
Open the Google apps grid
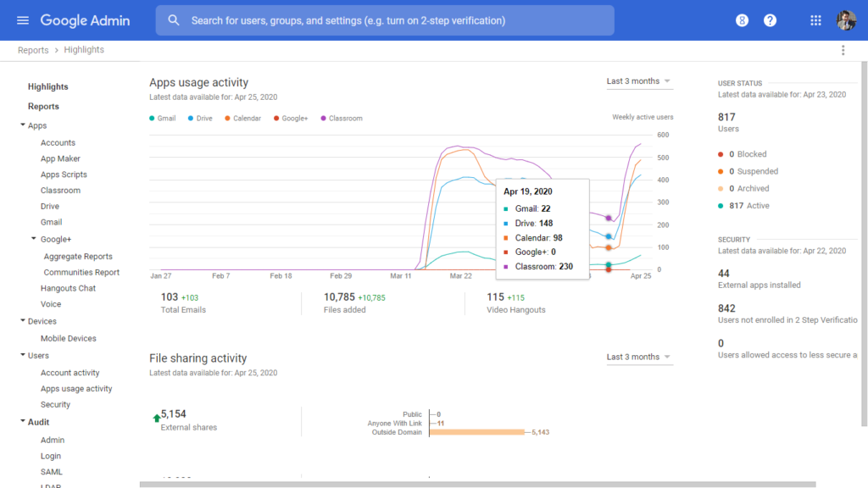(x=815, y=20)
